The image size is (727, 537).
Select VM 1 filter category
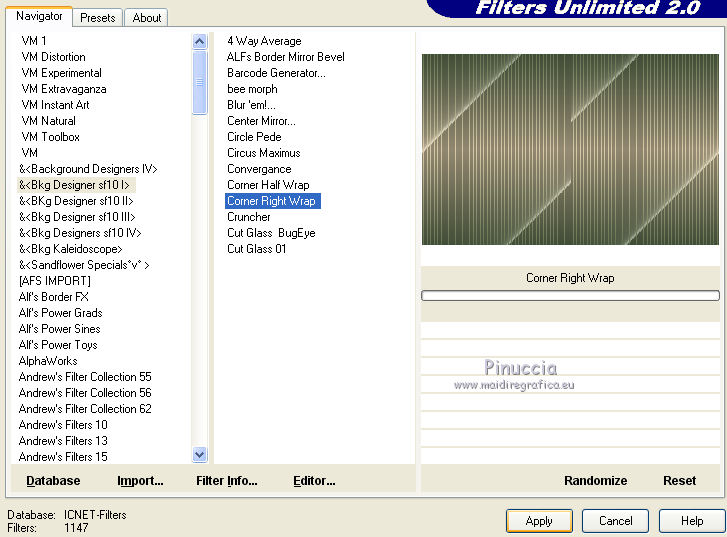pyautogui.click(x=34, y=41)
